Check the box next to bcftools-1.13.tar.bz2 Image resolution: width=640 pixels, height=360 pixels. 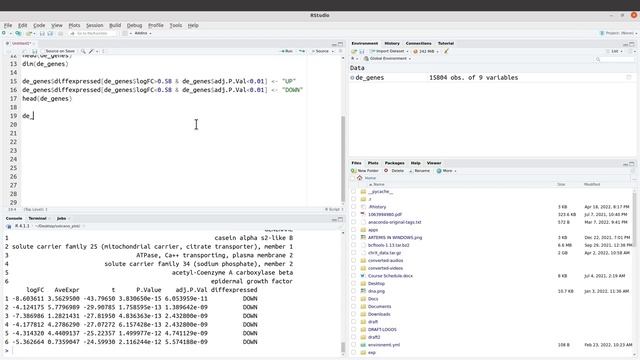(353, 245)
